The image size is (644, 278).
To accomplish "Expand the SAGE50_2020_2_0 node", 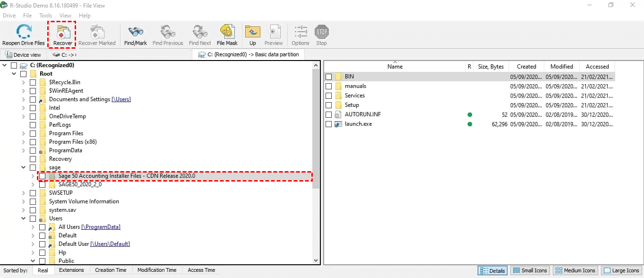I will [33, 184].
